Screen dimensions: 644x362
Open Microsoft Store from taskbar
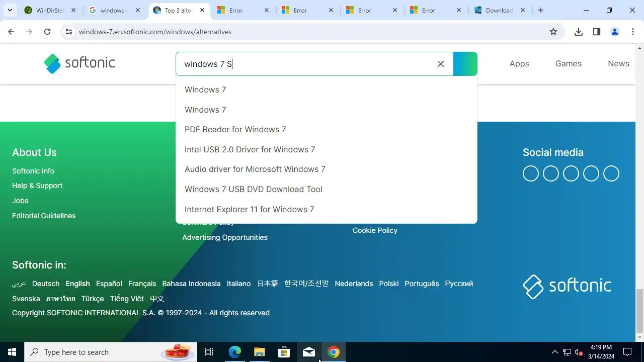(284, 352)
